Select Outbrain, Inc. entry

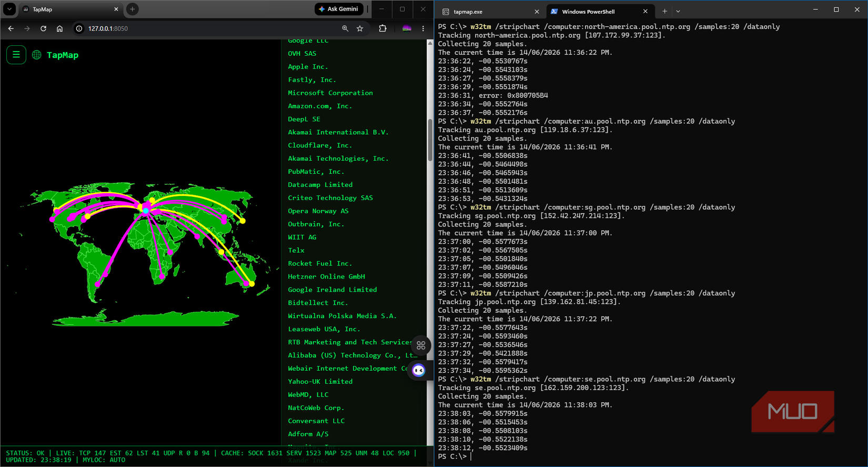click(316, 224)
